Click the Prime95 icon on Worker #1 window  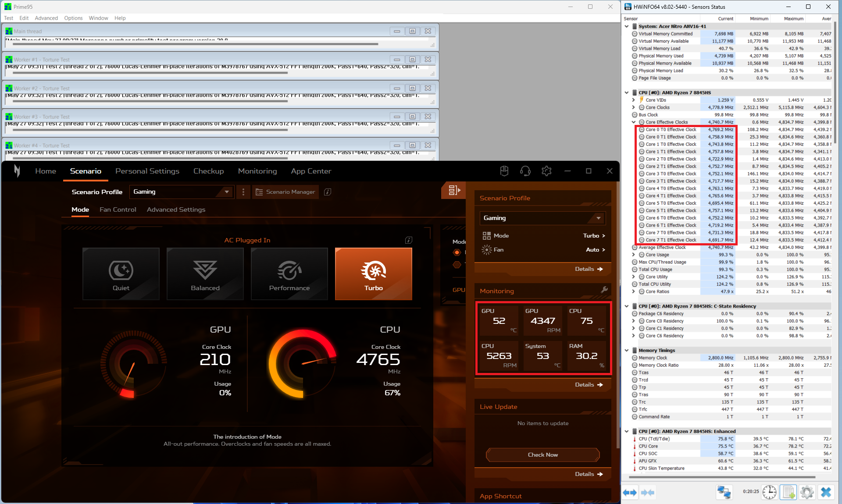coord(9,60)
